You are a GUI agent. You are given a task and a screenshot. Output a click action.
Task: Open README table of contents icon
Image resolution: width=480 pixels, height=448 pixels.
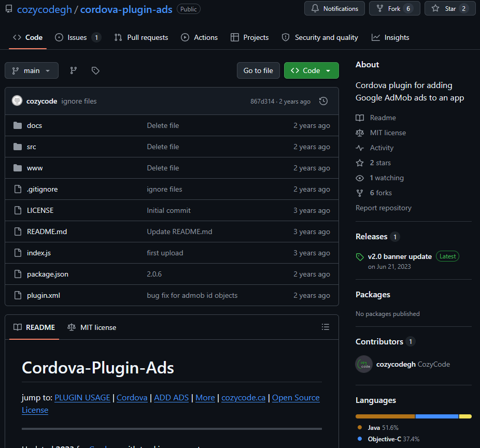click(326, 327)
